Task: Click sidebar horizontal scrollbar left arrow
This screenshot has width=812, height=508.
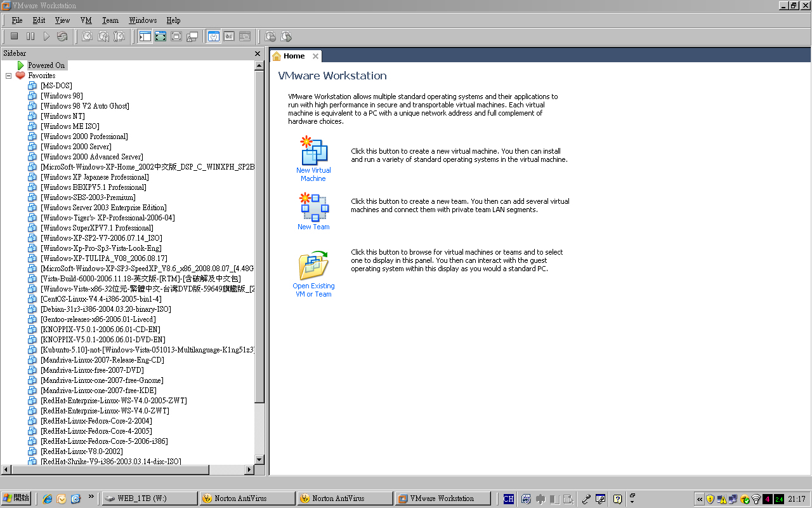Action: (x=6, y=470)
